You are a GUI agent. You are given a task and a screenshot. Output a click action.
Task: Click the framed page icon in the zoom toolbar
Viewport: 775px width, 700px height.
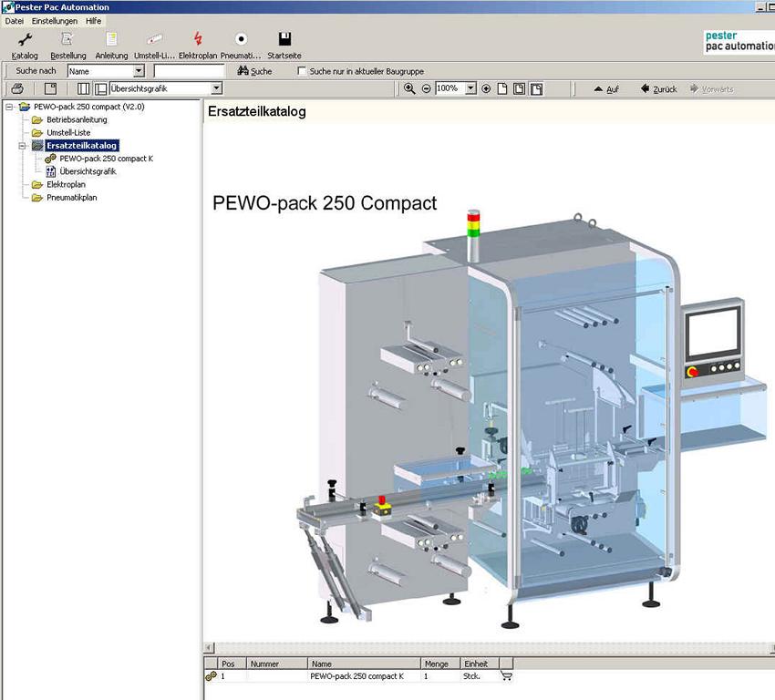click(519, 88)
